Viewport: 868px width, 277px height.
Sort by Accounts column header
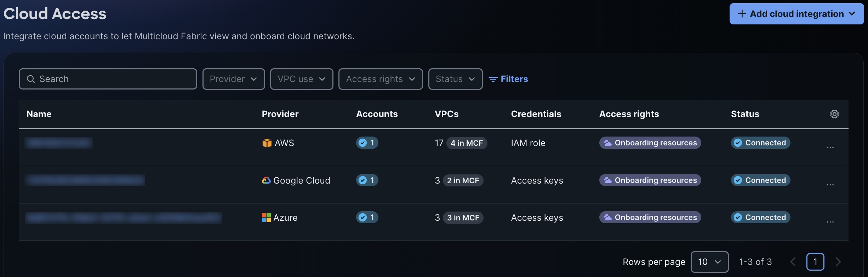point(377,114)
